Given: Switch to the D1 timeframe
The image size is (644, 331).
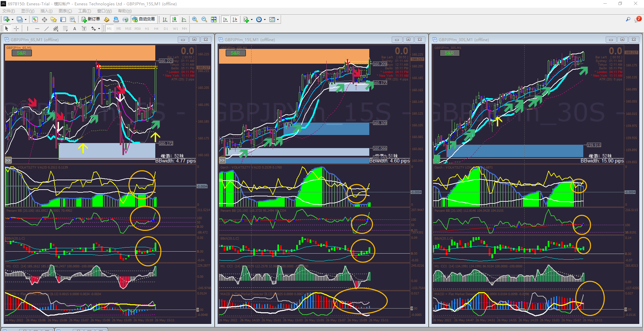Looking at the screenshot, I should point(166,28).
